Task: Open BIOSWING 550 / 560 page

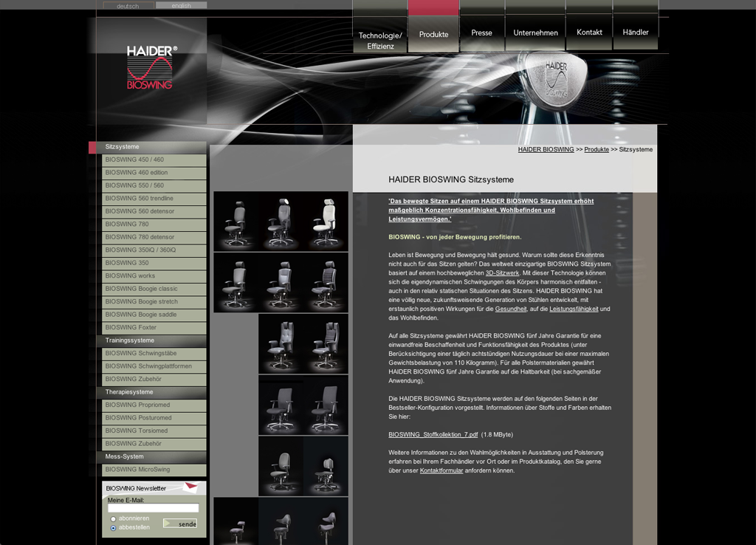Action: [154, 185]
